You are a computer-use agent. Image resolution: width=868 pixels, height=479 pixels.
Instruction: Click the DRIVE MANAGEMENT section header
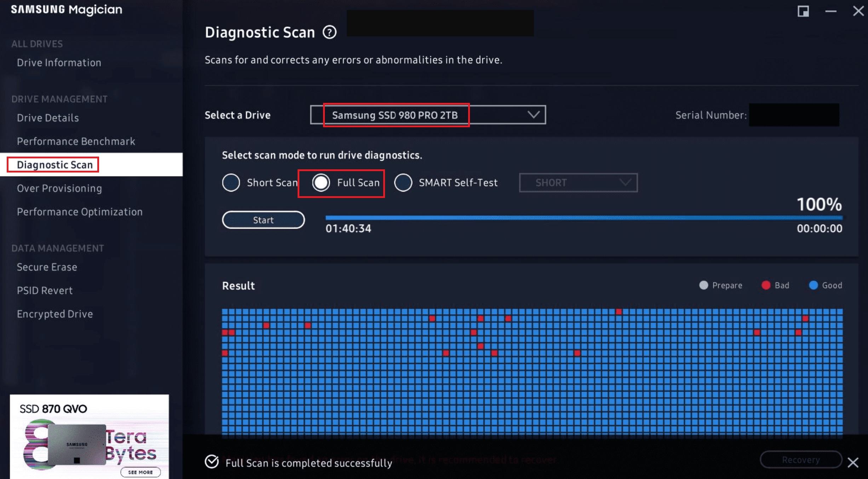pyautogui.click(x=59, y=99)
